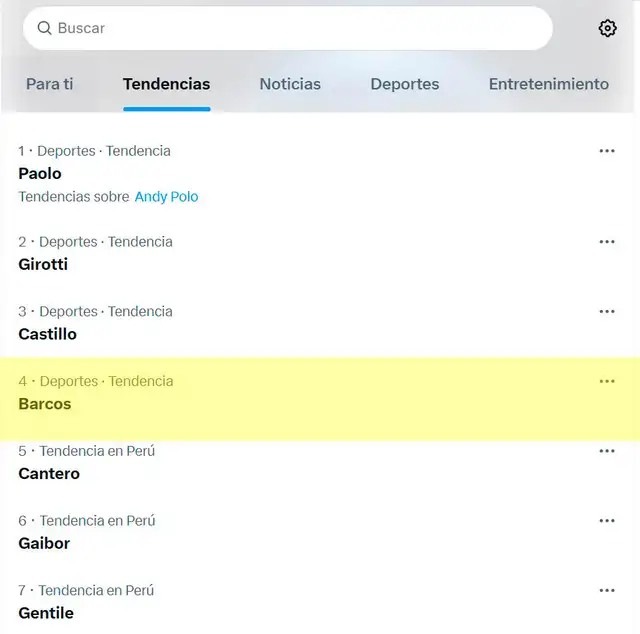Open the trends settings gear icon
Viewport: 640px width, 634px height.
click(607, 29)
